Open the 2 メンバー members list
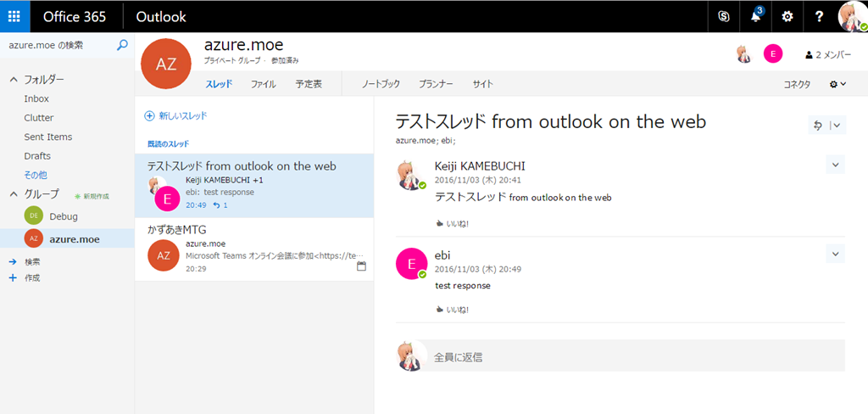 [829, 55]
